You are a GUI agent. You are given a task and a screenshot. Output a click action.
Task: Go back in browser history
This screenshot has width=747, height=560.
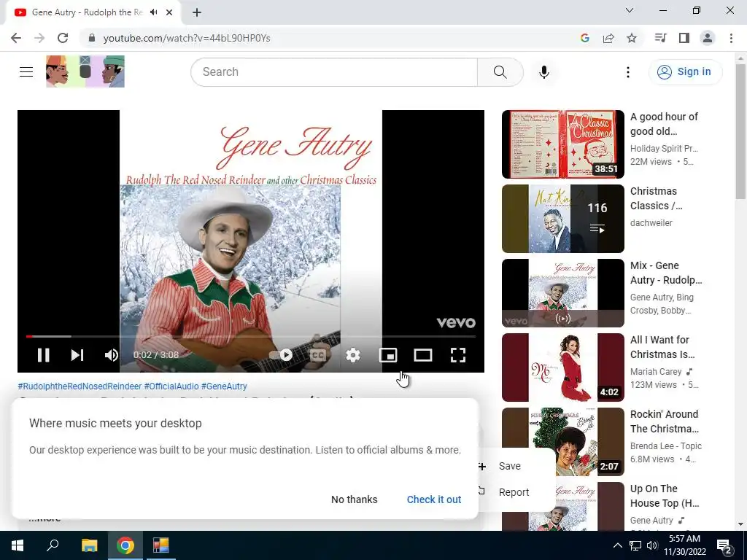pyautogui.click(x=16, y=38)
